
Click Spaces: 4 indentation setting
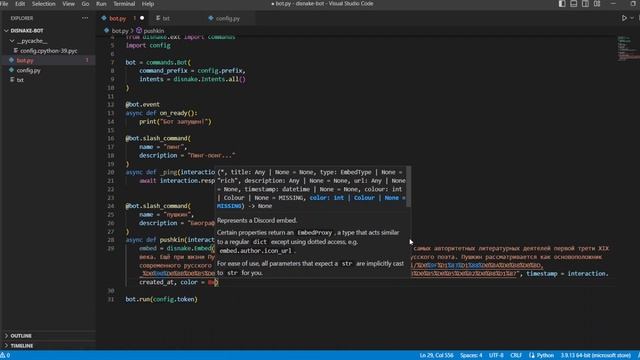[x=471, y=356]
